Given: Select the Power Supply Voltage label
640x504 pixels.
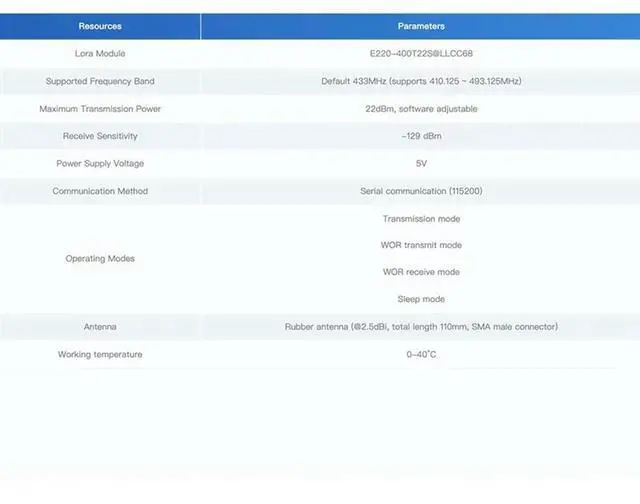Looking at the screenshot, I should [100, 163].
